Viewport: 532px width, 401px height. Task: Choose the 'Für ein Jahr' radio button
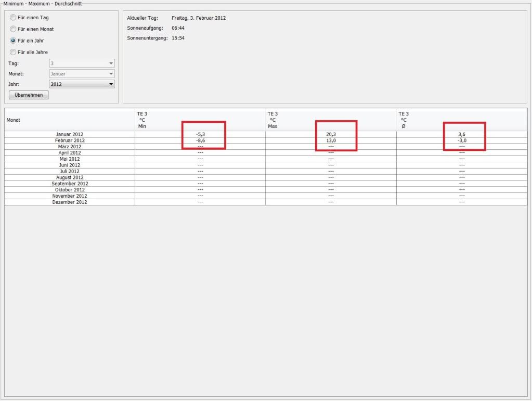pyautogui.click(x=14, y=41)
